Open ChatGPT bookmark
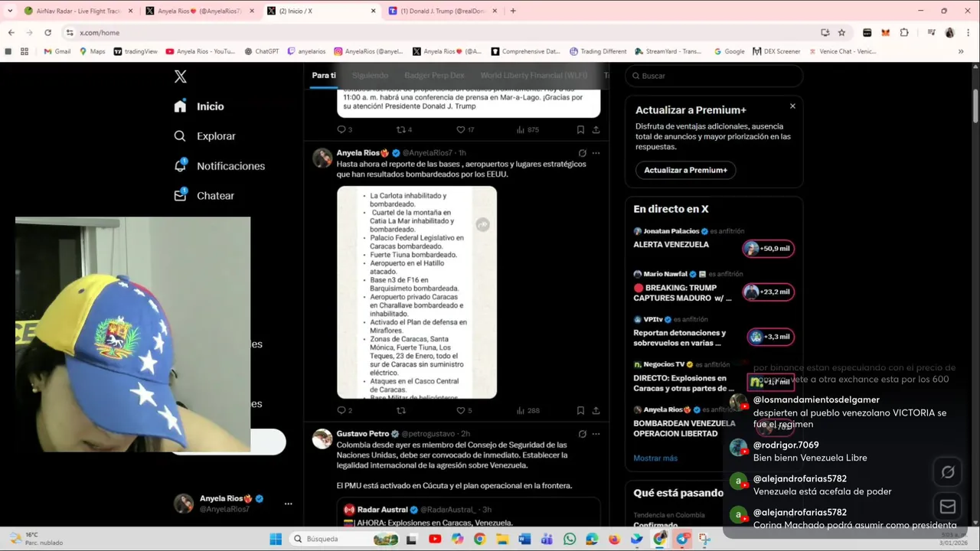This screenshot has width=980, height=551. tap(262, 51)
